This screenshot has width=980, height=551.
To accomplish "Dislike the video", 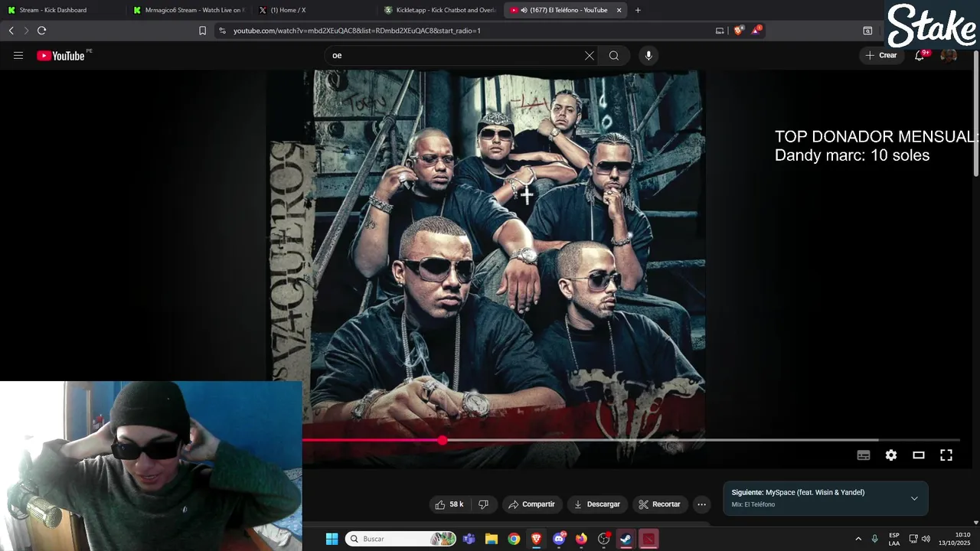I will pos(483,504).
